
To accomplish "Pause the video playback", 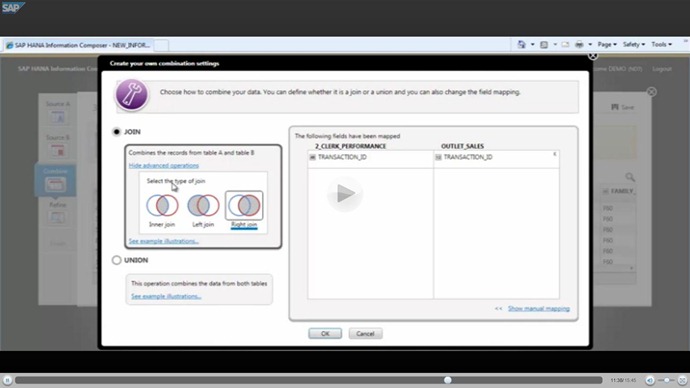I will [7, 380].
